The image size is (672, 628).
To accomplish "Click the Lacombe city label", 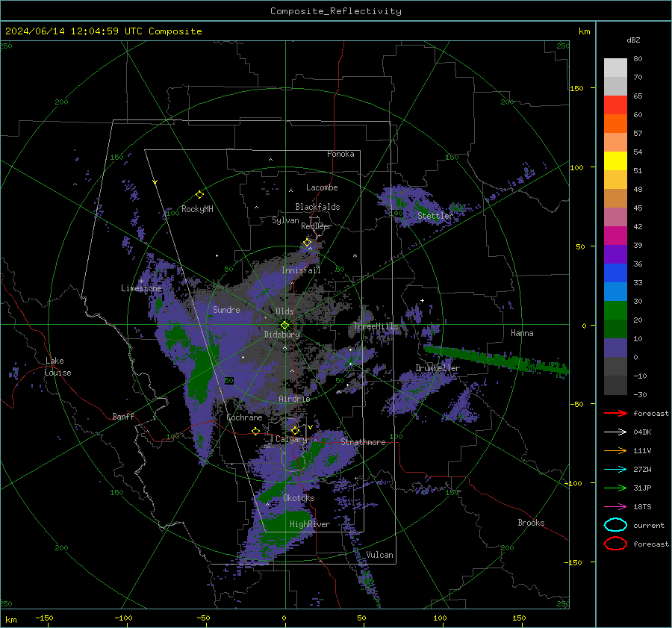I will [322, 187].
